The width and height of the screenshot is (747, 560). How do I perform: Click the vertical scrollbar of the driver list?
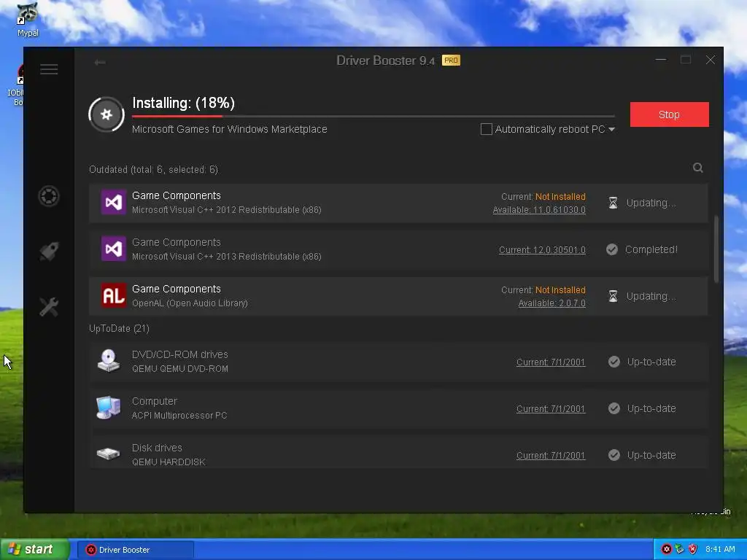(x=716, y=249)
